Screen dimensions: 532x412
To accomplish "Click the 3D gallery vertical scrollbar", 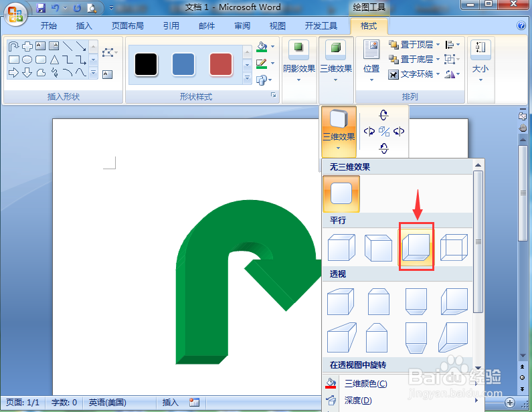I will tap(478, 241).
